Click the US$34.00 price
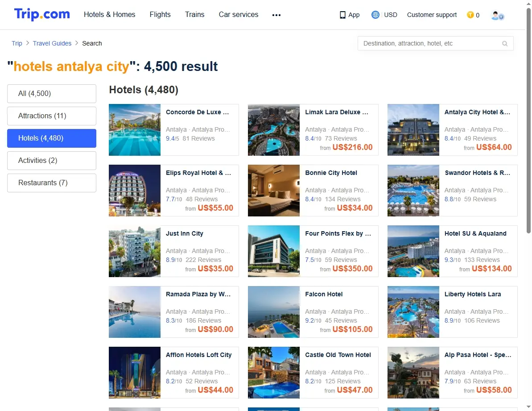 [x=355, y=208]
